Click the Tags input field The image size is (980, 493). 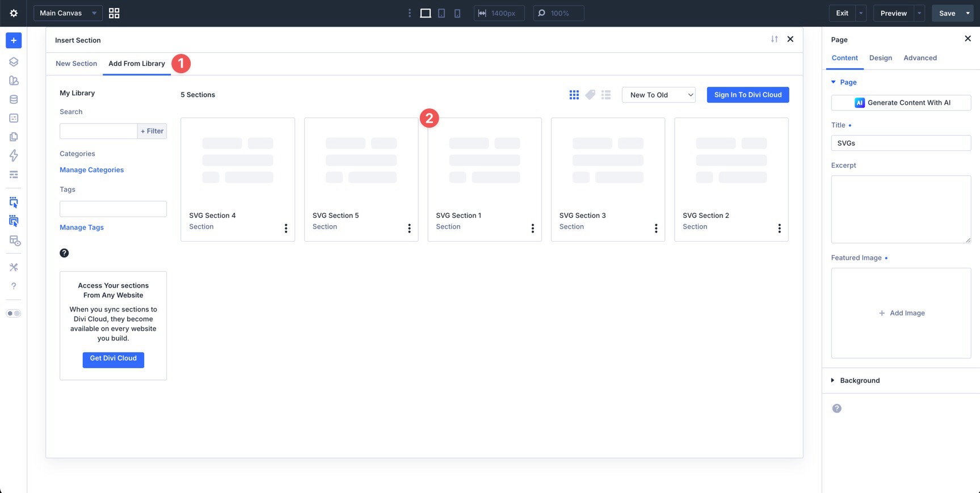[113, 209]
